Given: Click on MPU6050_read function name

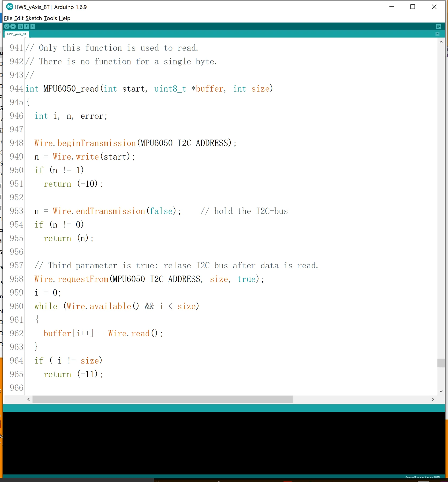Looking at the screenshot, I should (x=71, y=89).
